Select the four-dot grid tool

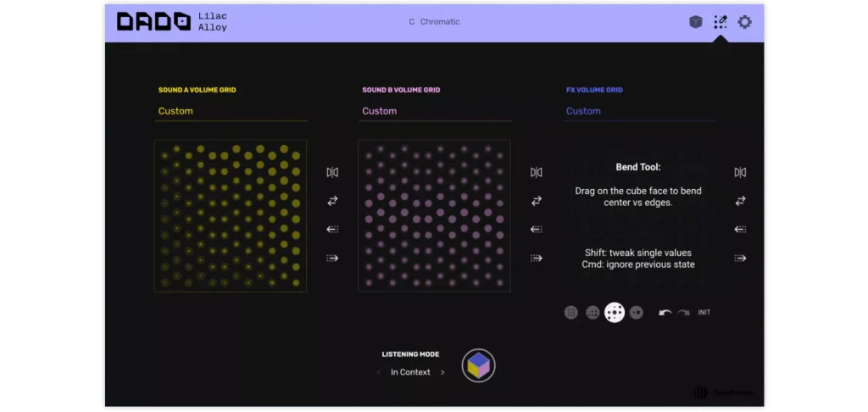tap(593, 312)
